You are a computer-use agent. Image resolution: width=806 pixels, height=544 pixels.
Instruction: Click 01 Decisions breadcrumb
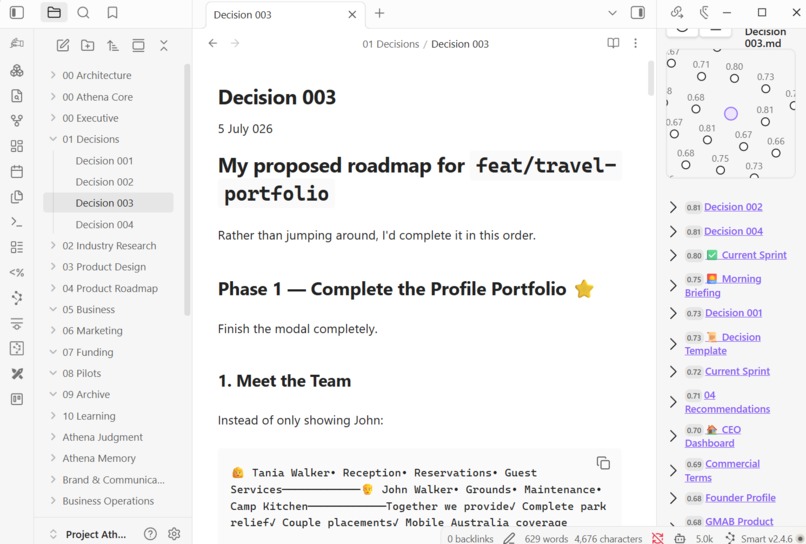pos(391,44)
